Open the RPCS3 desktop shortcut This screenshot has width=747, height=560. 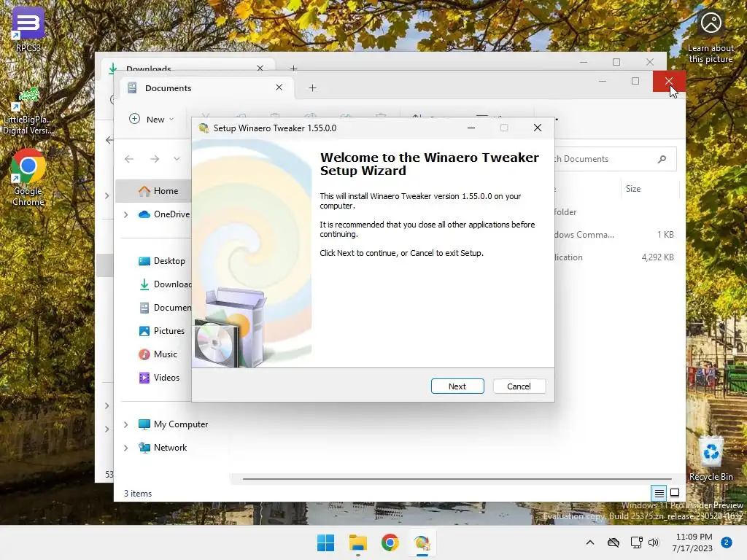pyautogui.click(x=28, y=29)
